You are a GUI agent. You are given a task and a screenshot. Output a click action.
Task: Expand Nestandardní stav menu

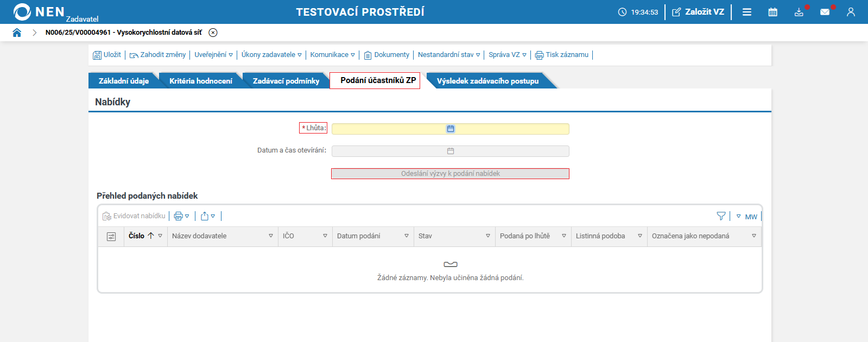pos(449,55)
